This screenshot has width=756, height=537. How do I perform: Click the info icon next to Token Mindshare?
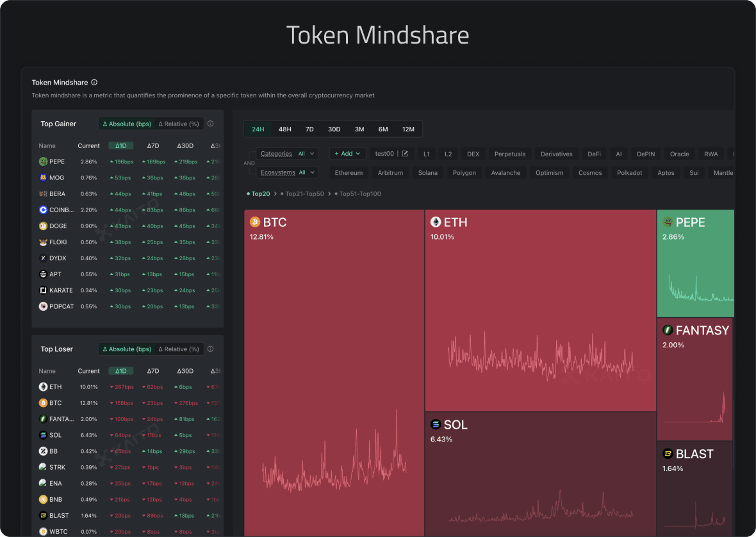point(94,83)
